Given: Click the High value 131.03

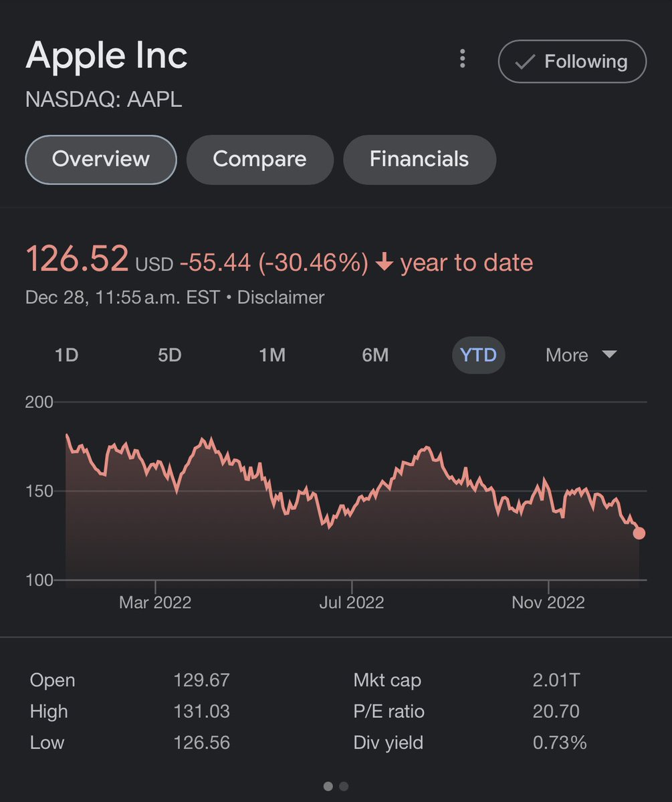Looking at the screenshot, I should [x=201, y=711].
